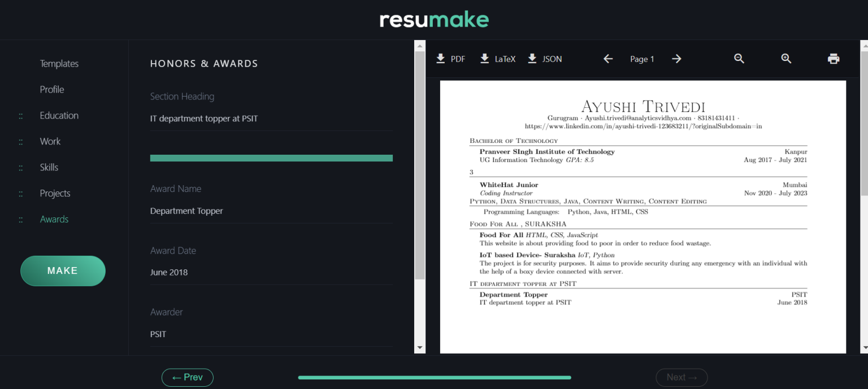Zoom out the resume preview
The width and height of the screenshot is (868, 389).
pyautogui.click(x=739, y=59)
